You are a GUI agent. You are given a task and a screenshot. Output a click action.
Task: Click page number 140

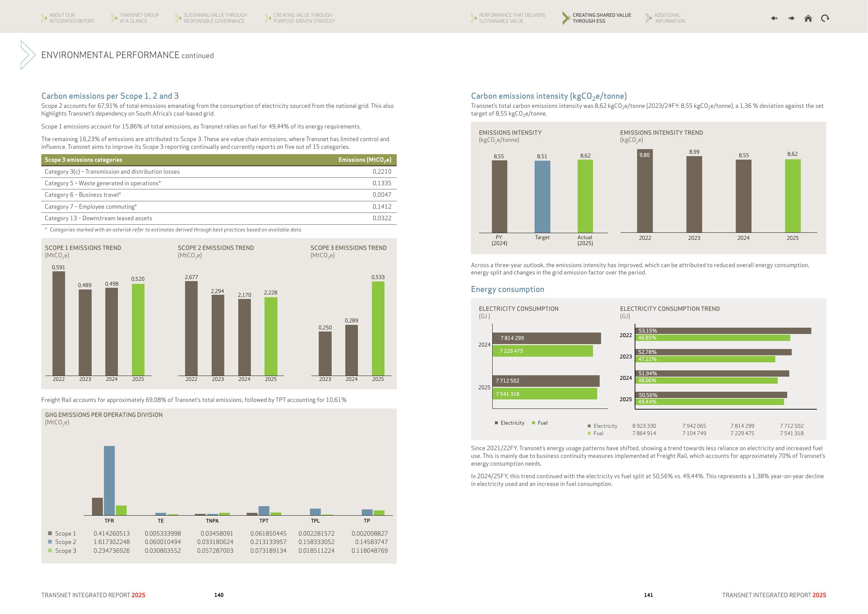pyautogui.click(x=219, y=595)
